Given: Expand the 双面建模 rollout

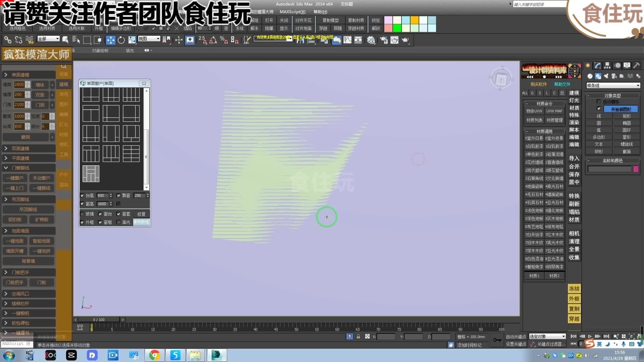Looking at the screenshot, I should (29, 148).
